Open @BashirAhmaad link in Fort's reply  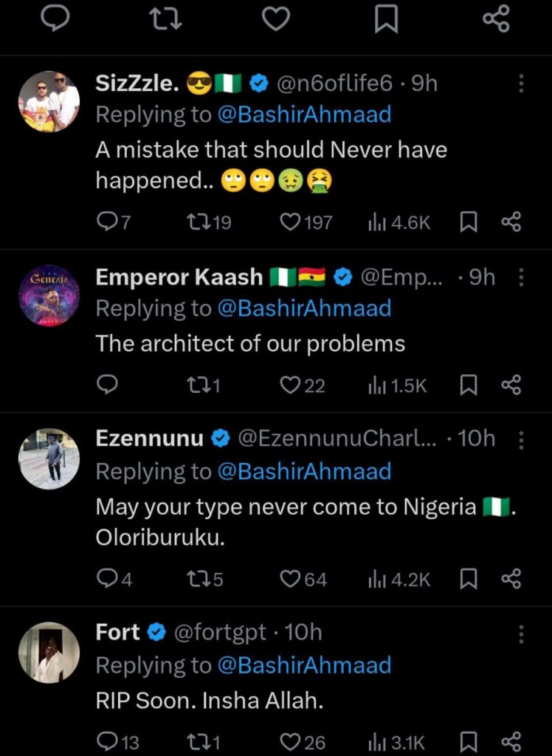pos(304,665)
